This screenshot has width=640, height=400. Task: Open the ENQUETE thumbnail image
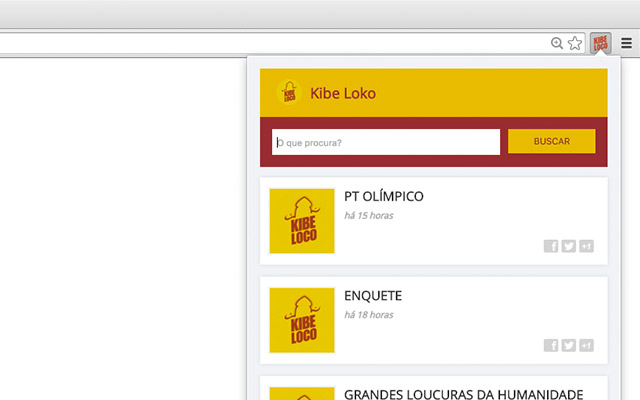[302, 320]
